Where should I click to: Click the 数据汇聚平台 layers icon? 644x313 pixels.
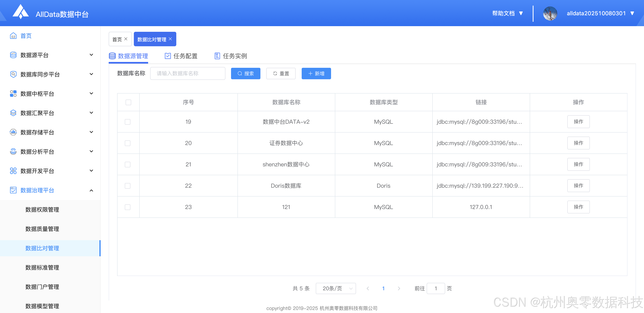click(13, 113)
